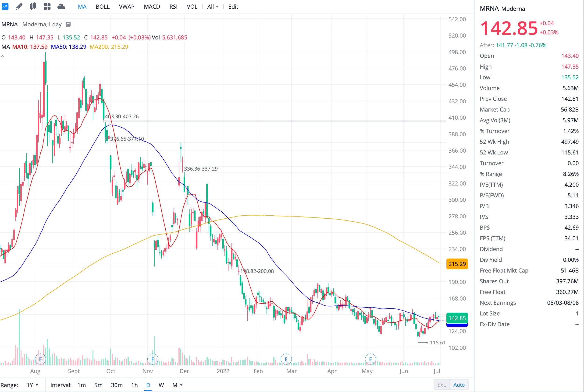This screenshot has width=584, height=392.
Task: Click the 115.61 low price marker
Action: tap(437, 343)
